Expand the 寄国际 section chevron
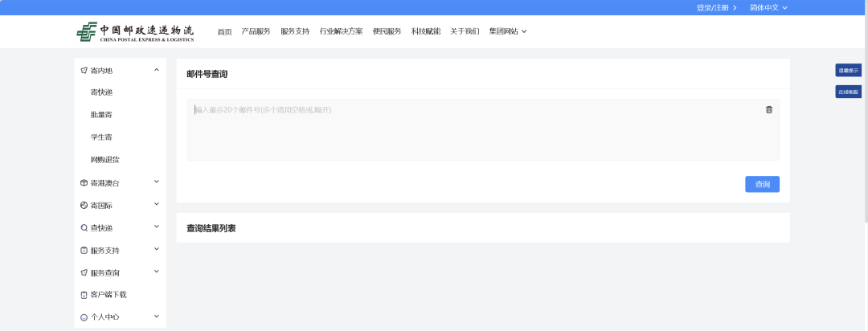This screenshot has height=331, width=868. coord(157,204)
